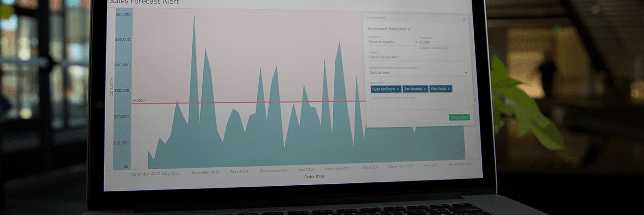Select the Ellie Fields recipient name
This screenshot has height=215, width=644.
tap(438, 89)
